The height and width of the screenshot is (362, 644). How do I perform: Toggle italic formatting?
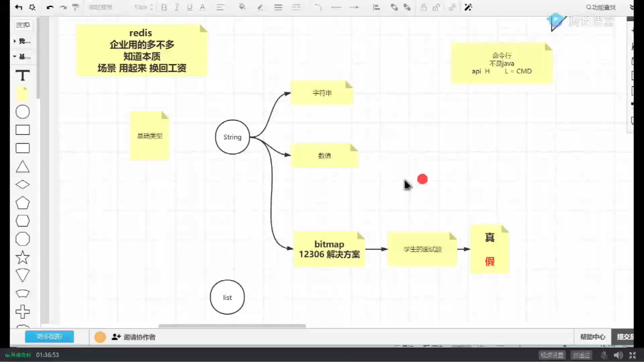(x=177, y=7)
